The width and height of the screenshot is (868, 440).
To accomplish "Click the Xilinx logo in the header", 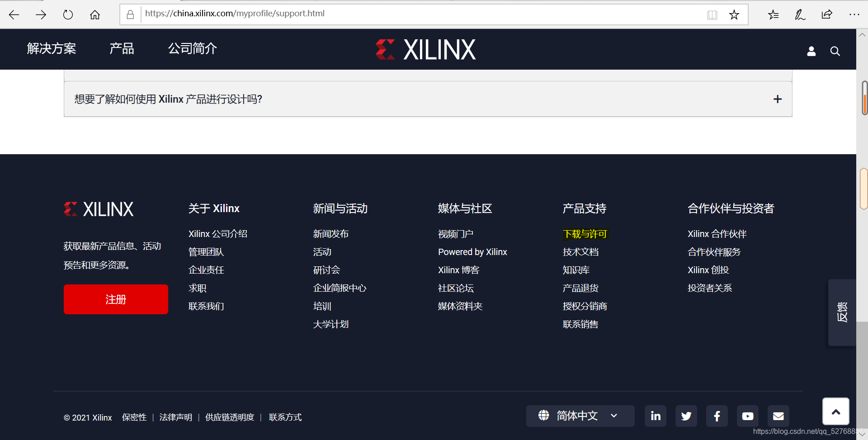I will coord(425,49).
